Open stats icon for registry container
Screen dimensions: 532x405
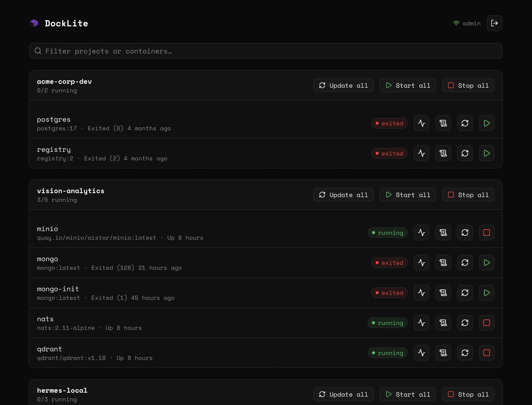click(x=422, y=153)
